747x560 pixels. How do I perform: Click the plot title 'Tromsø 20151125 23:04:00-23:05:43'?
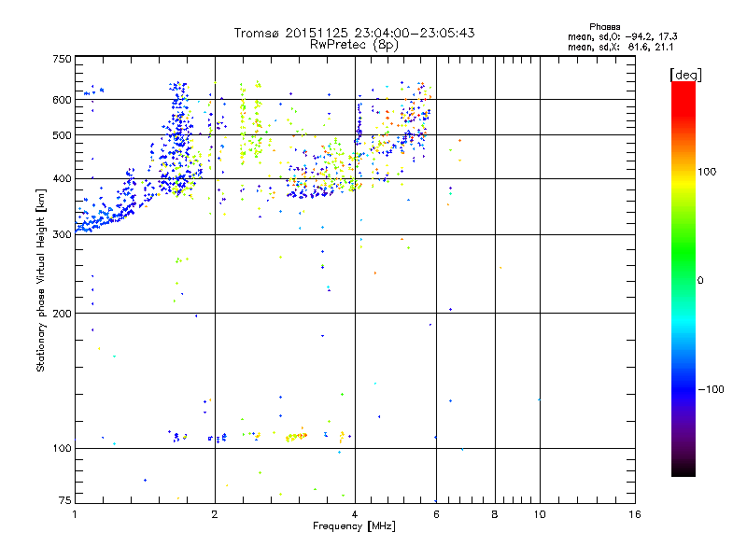pos(354,33)
